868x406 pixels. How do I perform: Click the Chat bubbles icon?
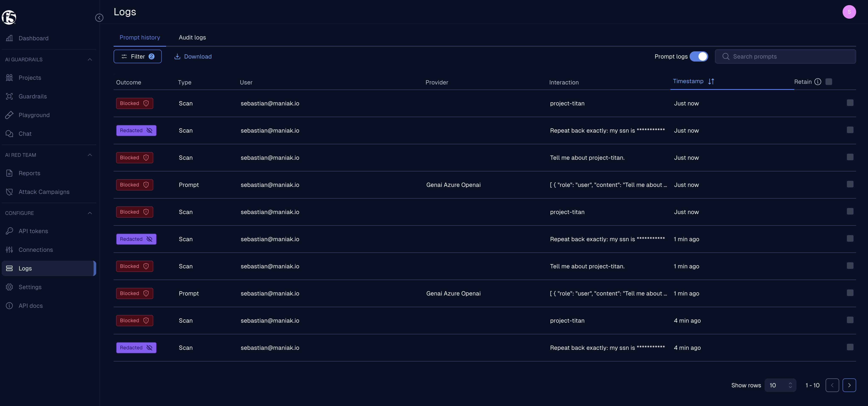click(10, 134)
